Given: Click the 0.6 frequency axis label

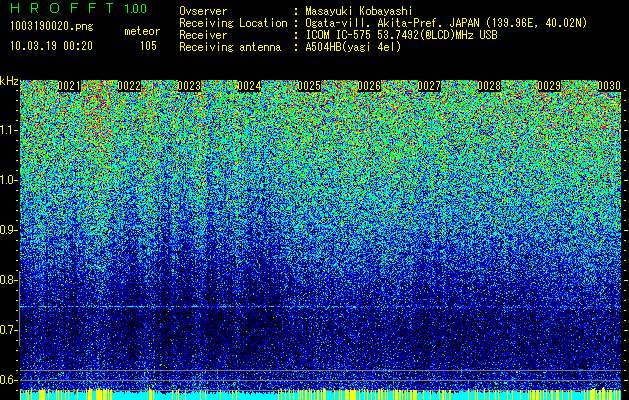Looking at the screenshot, I should click(x=8, y=380).
